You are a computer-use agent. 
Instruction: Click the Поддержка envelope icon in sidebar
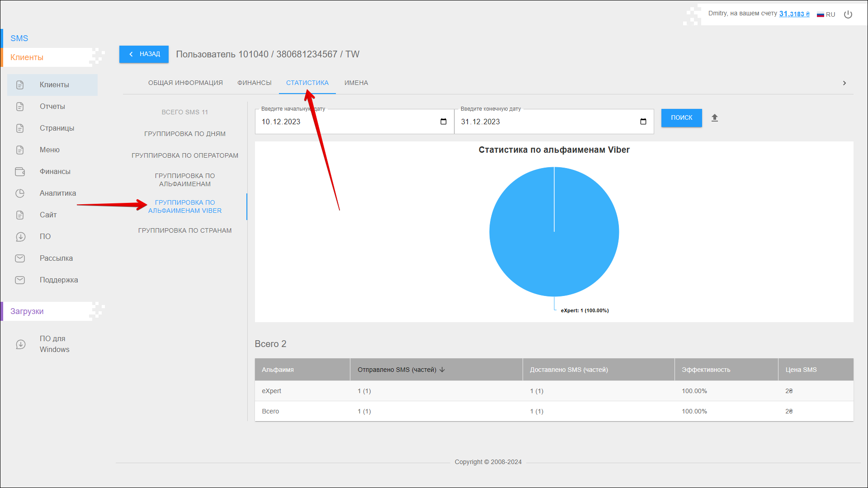tap(20, 280)
